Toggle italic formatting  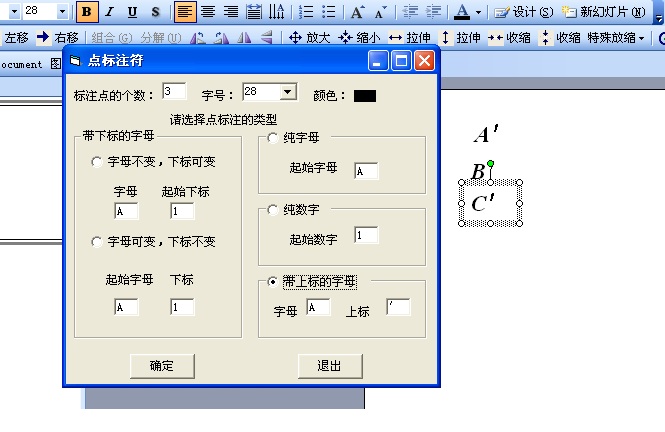point(110,12)
